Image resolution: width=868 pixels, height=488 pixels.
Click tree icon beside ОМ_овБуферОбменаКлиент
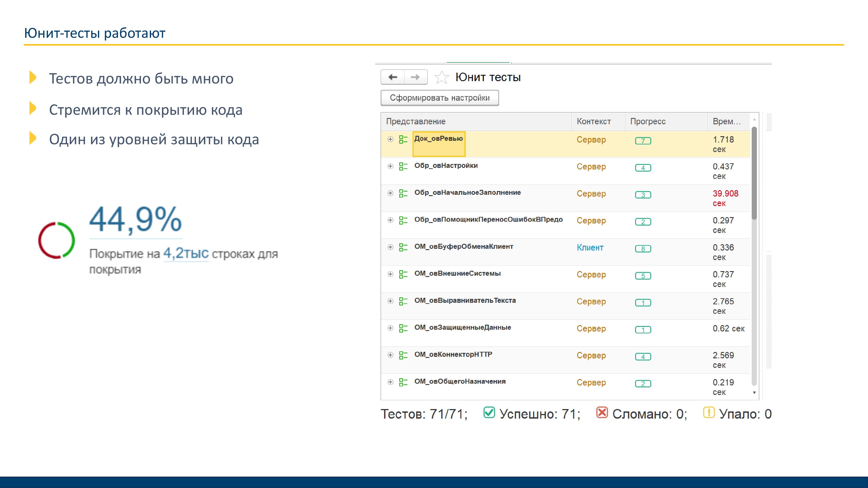pyautogui.click(x=403, y=247)
